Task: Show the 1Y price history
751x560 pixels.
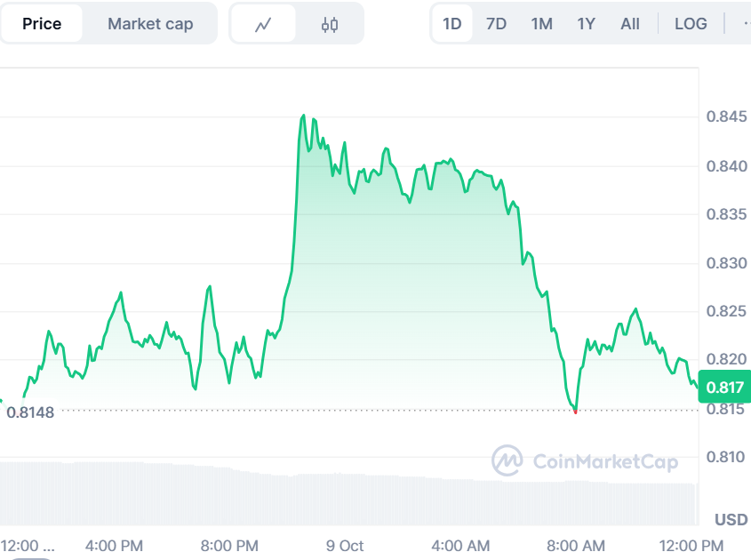Action: [x=586, y=24]
